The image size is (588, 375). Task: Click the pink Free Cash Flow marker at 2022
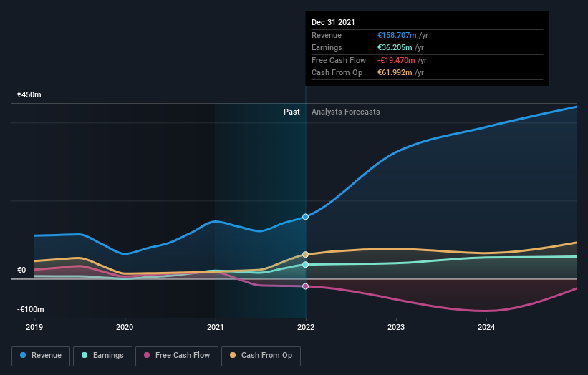(306, 286)
